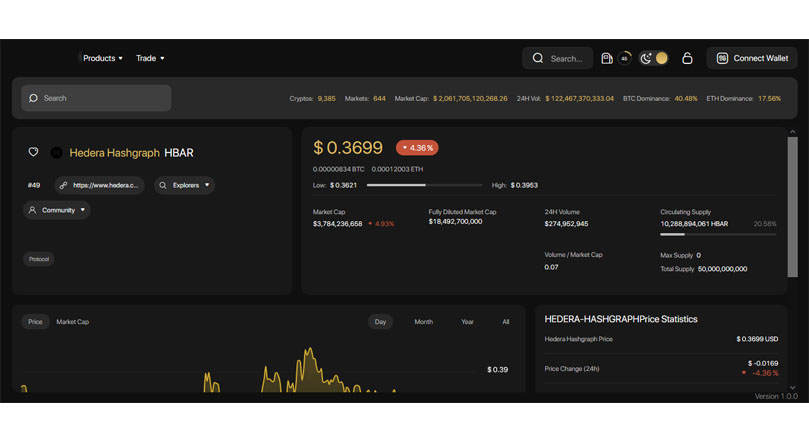Click the red 4.36% price change badge
The image size is (809, 436).
(x=417, y=148)
